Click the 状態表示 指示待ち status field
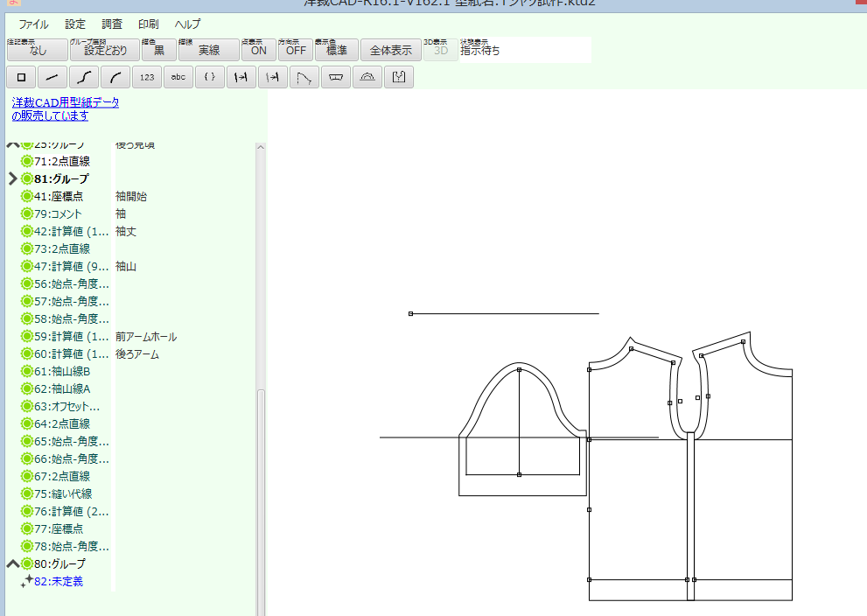This screenshot has height=616, width=867. click(x=525, y=50)
